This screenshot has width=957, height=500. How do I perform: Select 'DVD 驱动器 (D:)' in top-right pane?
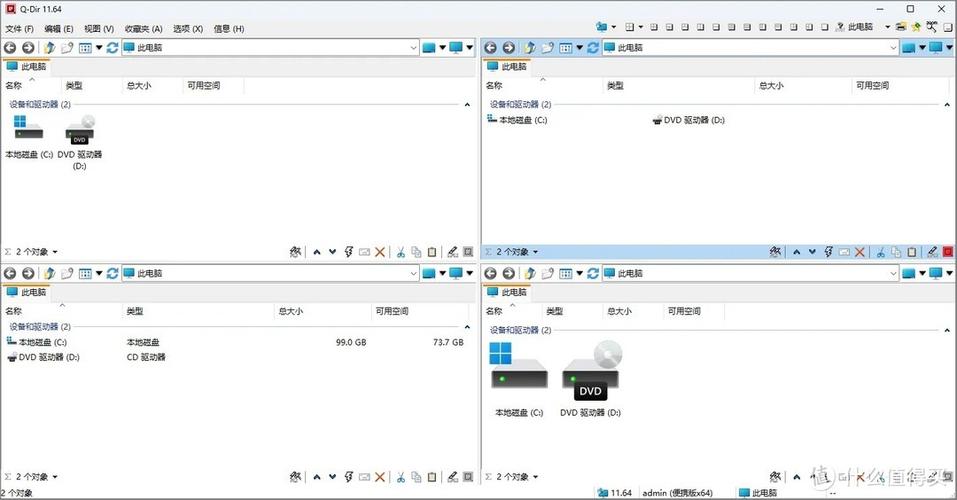click(x=688, y=120)
